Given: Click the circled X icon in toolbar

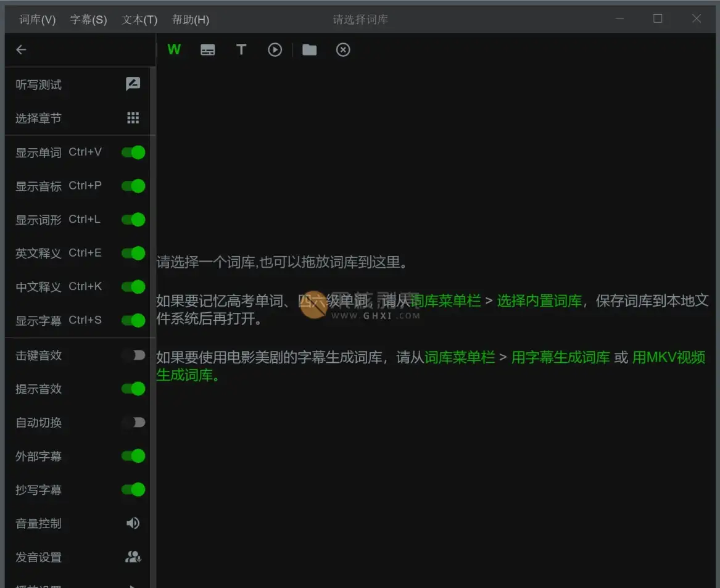Looking at the screenshot, I should point(343,50).
